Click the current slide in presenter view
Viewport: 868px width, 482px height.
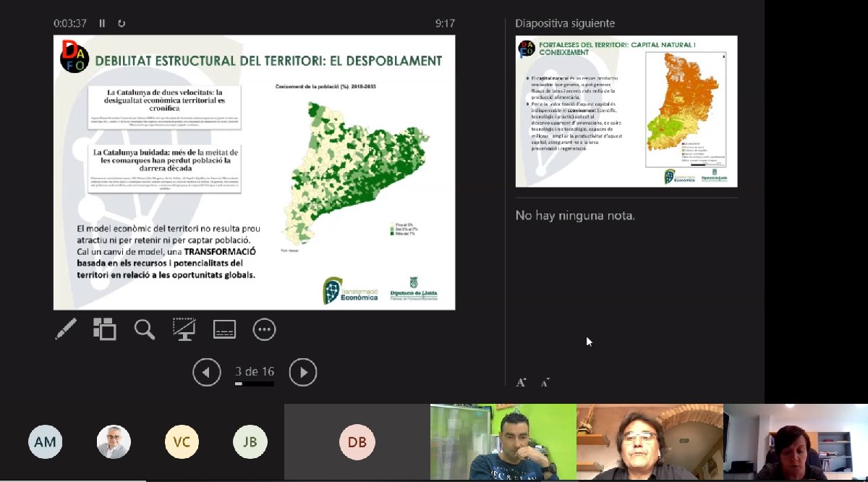pyautogui.click(x=254, y=172)
